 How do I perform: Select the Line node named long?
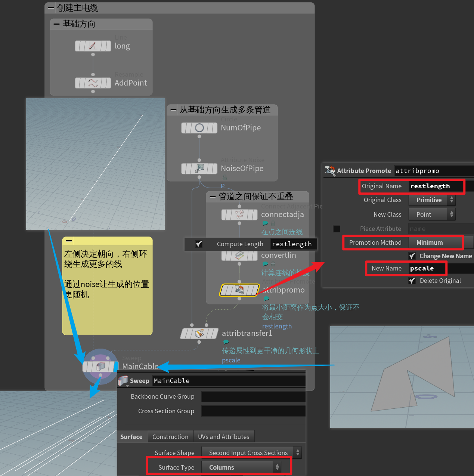(x=93, y=46)
